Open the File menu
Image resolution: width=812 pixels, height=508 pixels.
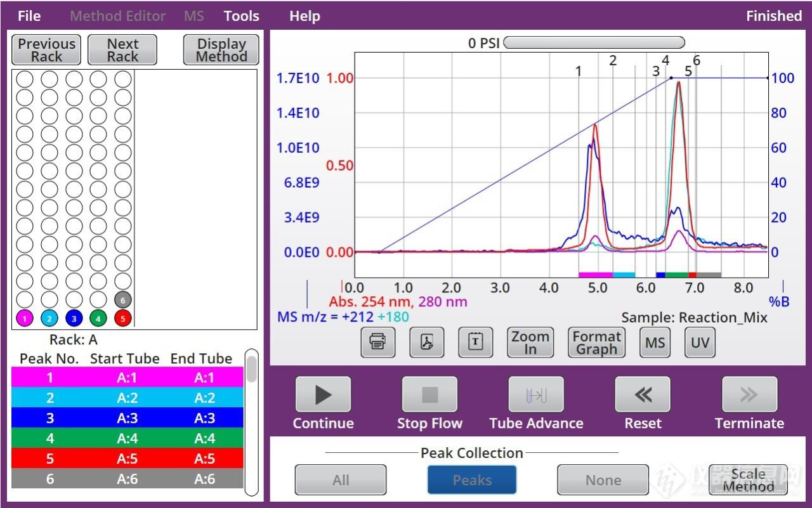[29, 16]
